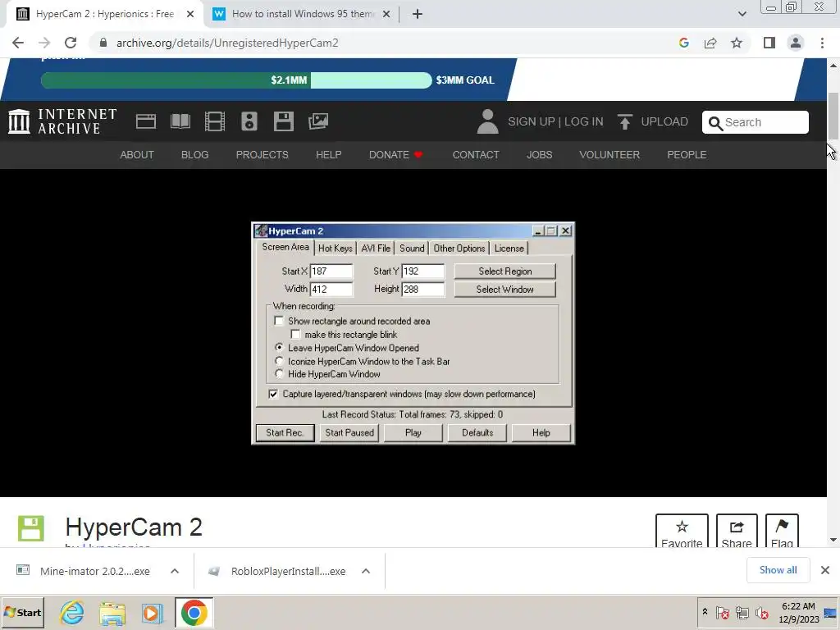Click the page vertical scrollbar thumb

(833, 116)
